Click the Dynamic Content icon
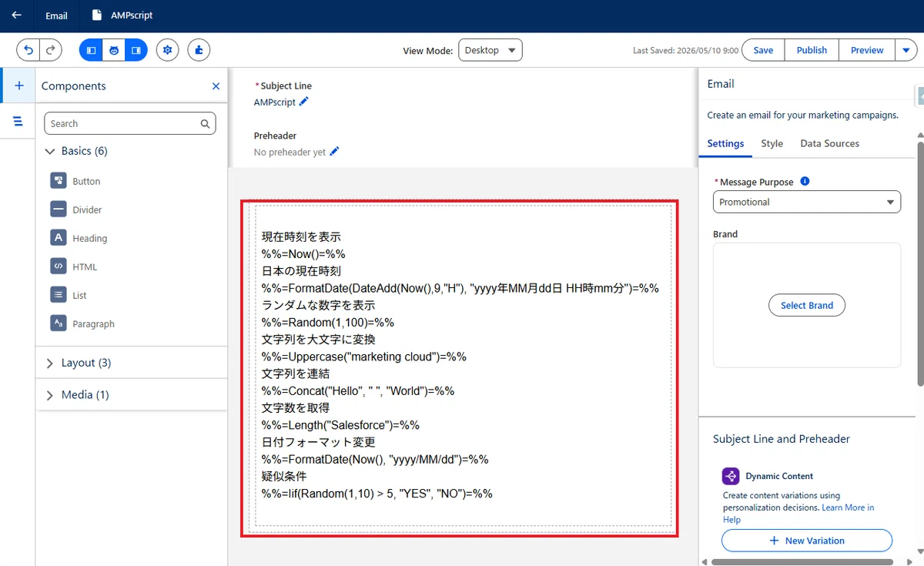 (x=731, y=476)
